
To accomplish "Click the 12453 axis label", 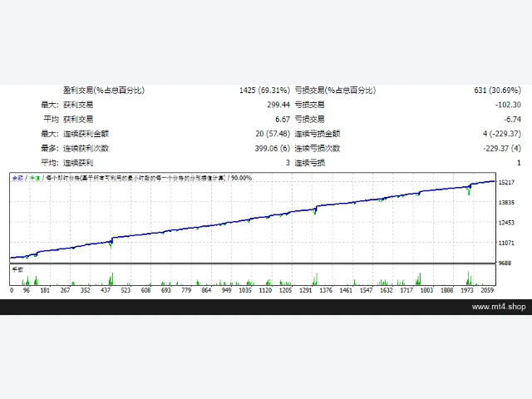I will click(x=506, y=223).
